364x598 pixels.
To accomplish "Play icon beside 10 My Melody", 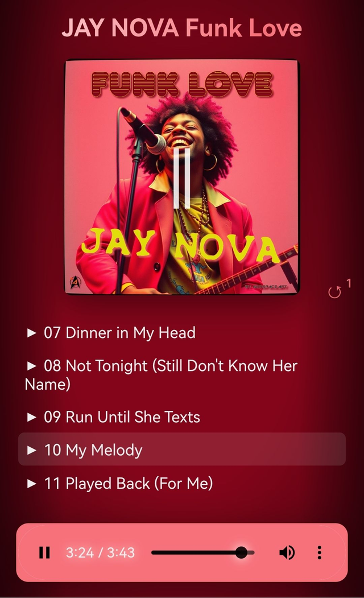I will pos(32,451).
